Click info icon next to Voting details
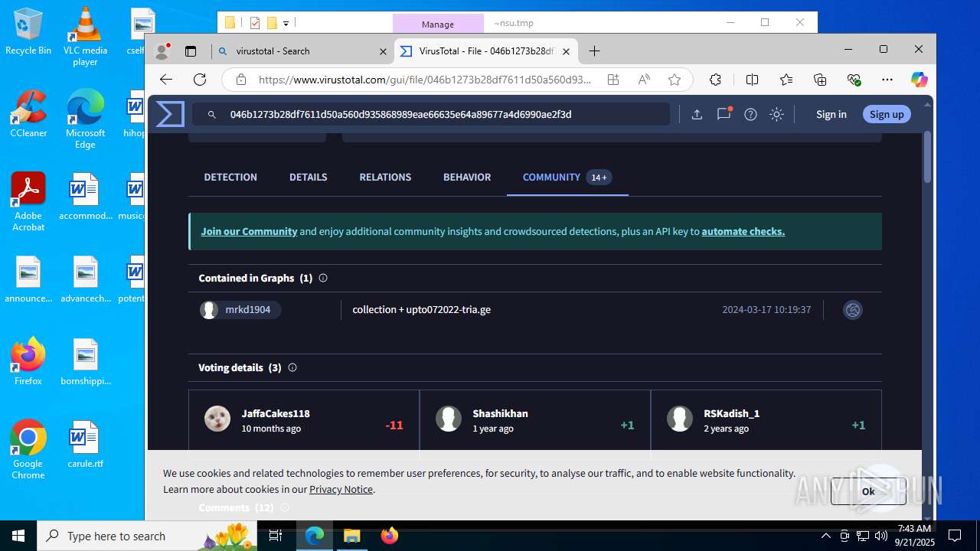Viewport: 980px width, 551px height. tap(292, 367)
